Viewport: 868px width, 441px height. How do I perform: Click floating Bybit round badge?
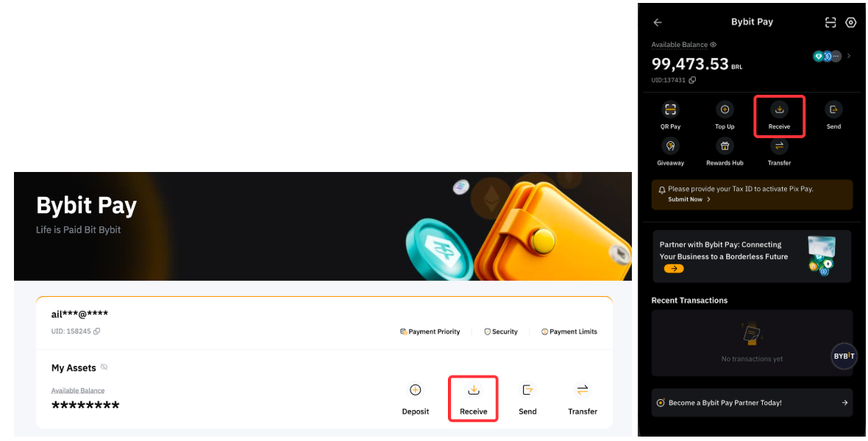(x=844, y=356)
